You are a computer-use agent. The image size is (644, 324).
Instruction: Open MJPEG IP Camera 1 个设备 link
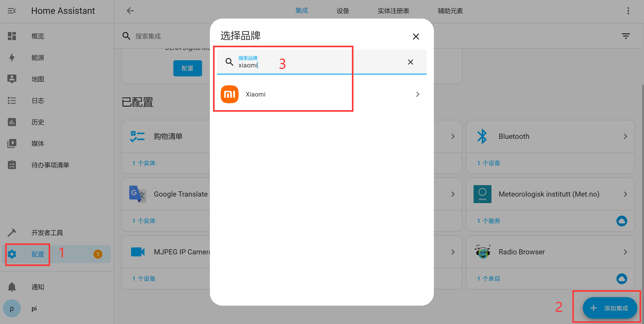pos(144,279)
